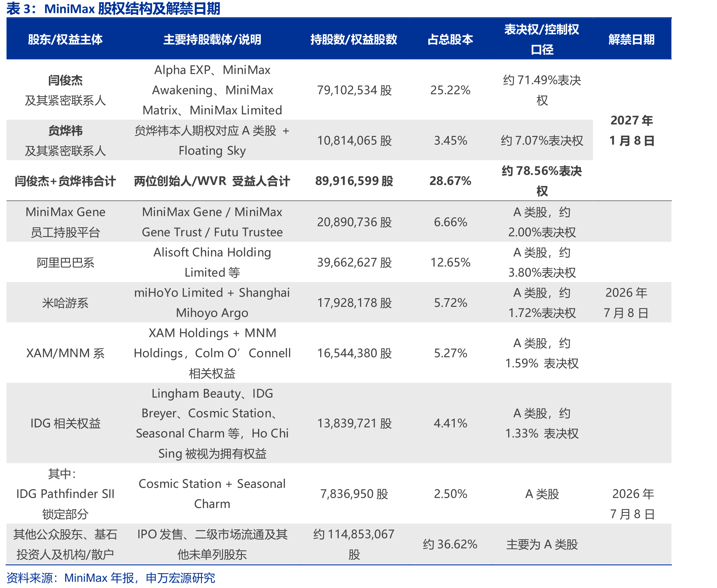This screenshot has width=717, height=588.
Task: Click the table title '表 3: MiniMax 股权结构及解禁日期'
Action: pos(113,8)
